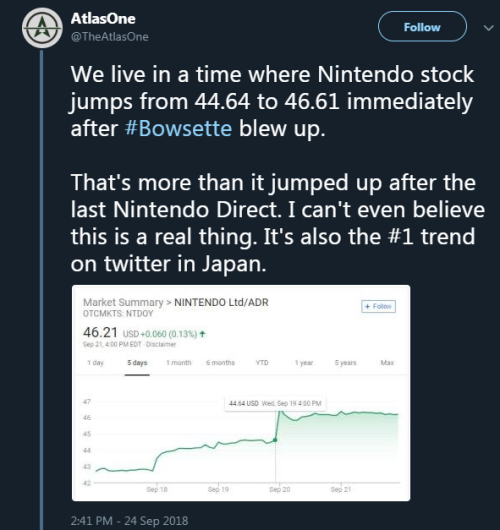Switch chart to 6 months range

pos(220,363)
